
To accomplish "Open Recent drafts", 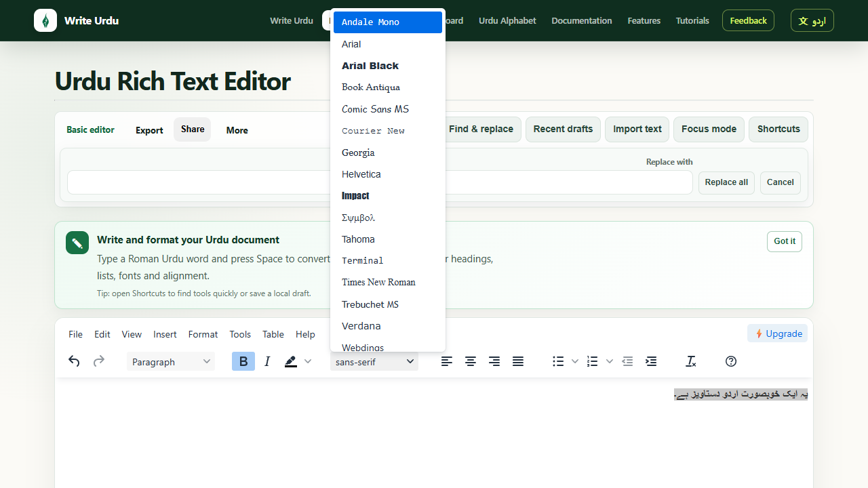I will 563,129.
